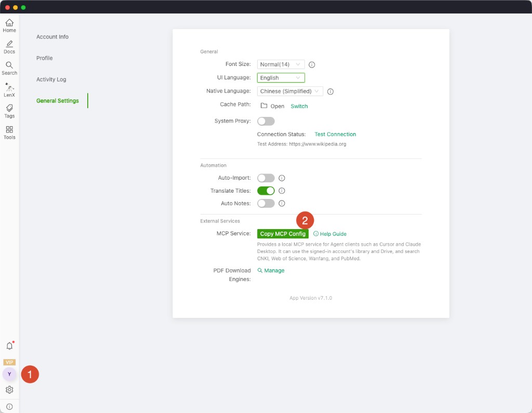Screen dimensions: 532x413
Task: Click info icon next to Native Language
Action: 330,91
